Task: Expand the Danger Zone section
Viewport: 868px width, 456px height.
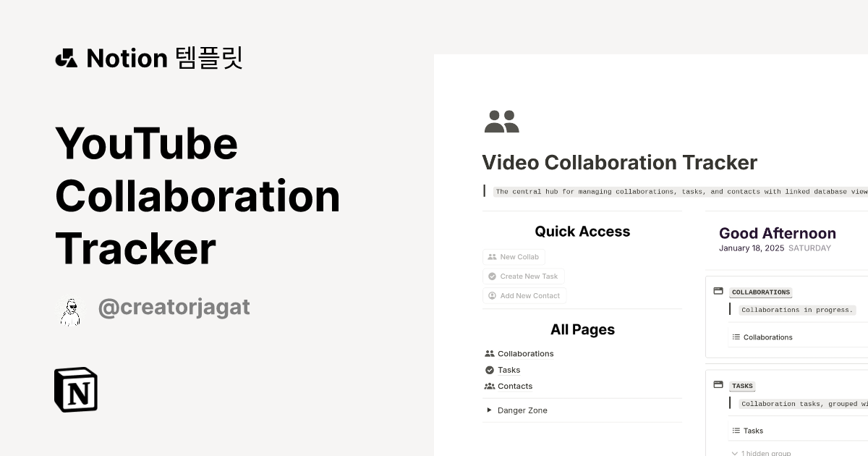Action: pyautogui.click(x=489, y=410)
